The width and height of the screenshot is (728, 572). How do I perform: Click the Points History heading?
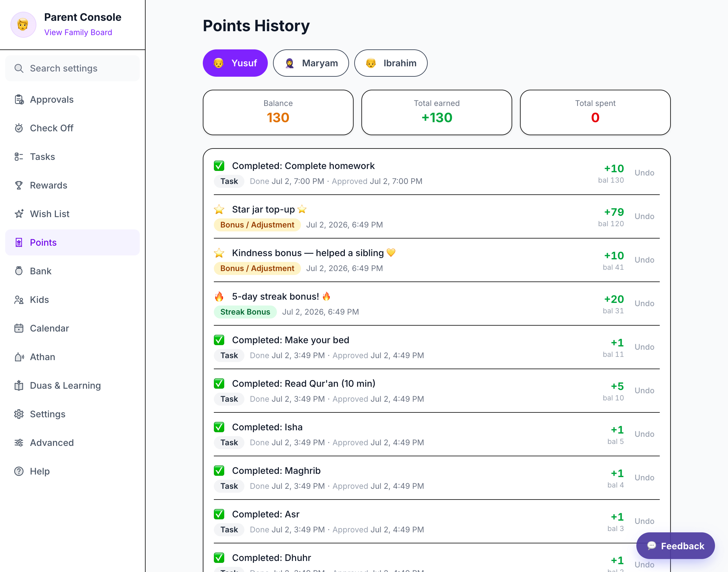point(256,26)
